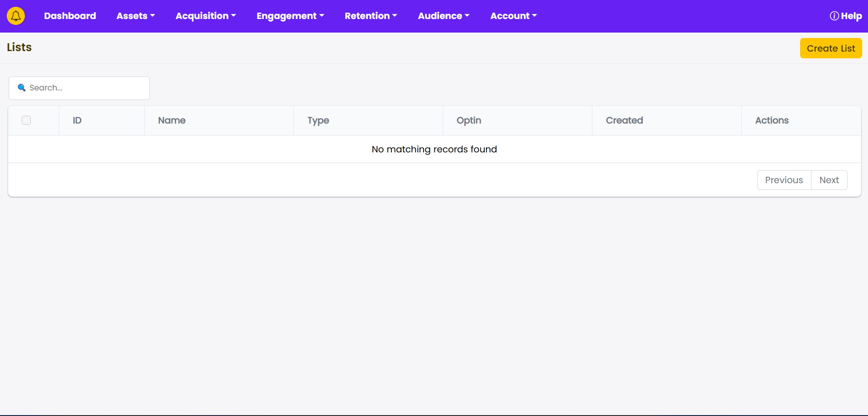Screen dimensions: 868x416
Task: Go to the Next page of lists
Action: click(829, 180)
